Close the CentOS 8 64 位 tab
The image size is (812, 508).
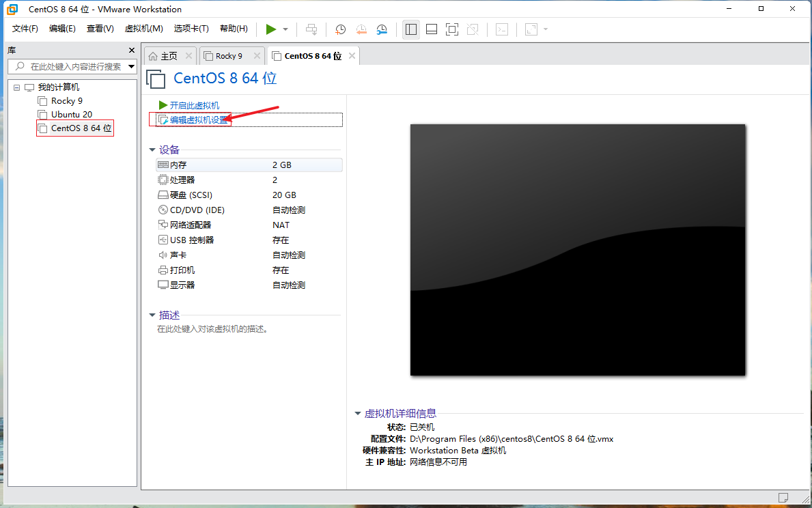352,55
